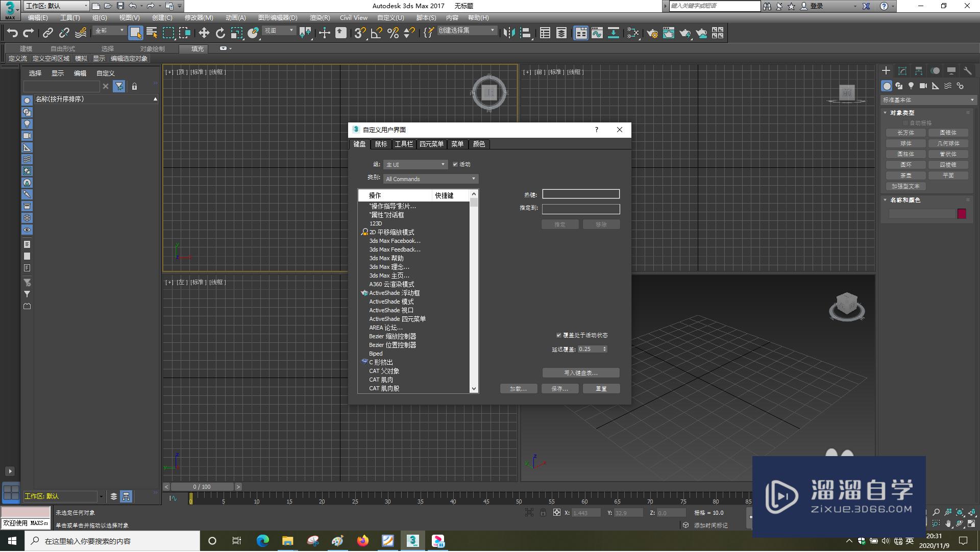Screen dimensions: 980x552
Task: Open Select by Name list icon
Action: pyautogui.click(x=152, y=33)
